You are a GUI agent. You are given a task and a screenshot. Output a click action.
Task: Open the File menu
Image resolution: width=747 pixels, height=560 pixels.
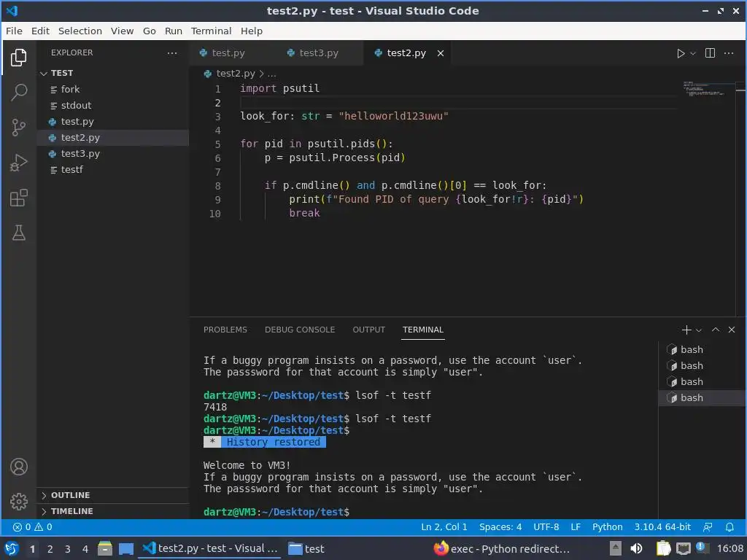(14, 31)
